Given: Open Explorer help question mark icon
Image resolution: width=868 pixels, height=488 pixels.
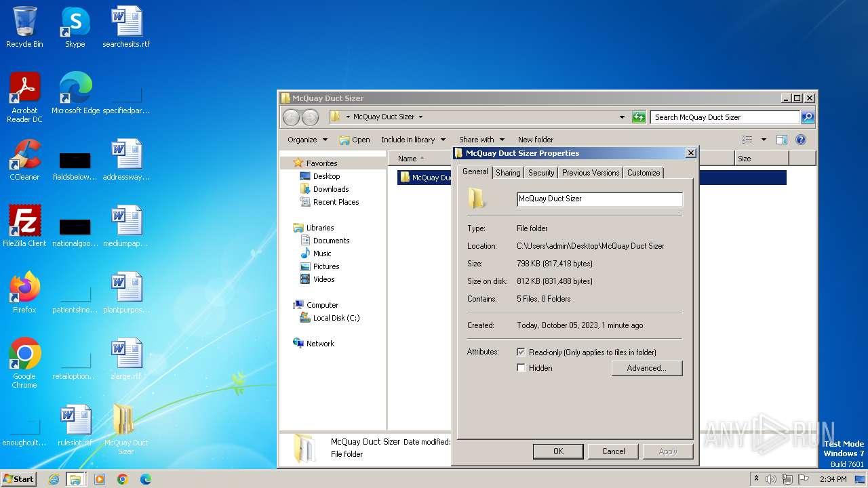Looking at the screenshot, I should tap(800, 140).
